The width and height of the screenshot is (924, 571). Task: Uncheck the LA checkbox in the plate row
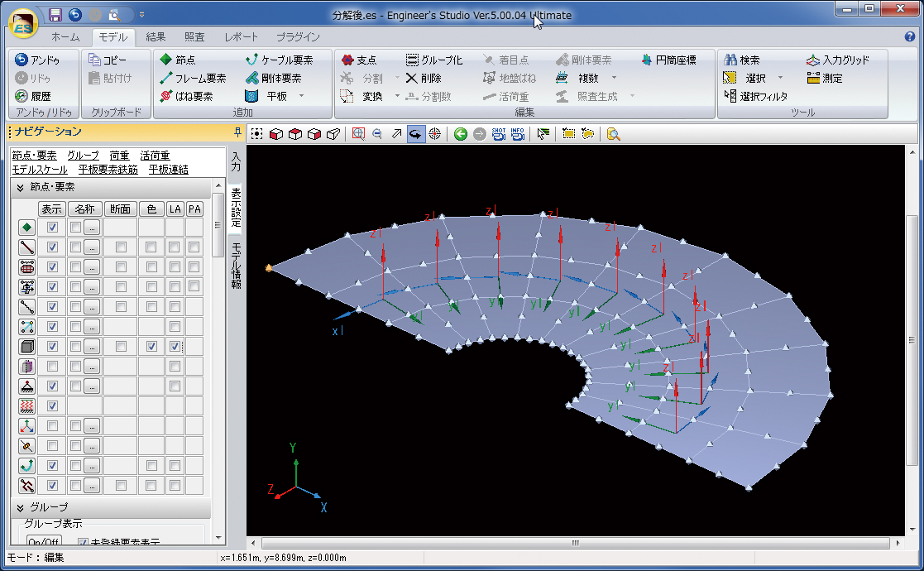[175, 347]
